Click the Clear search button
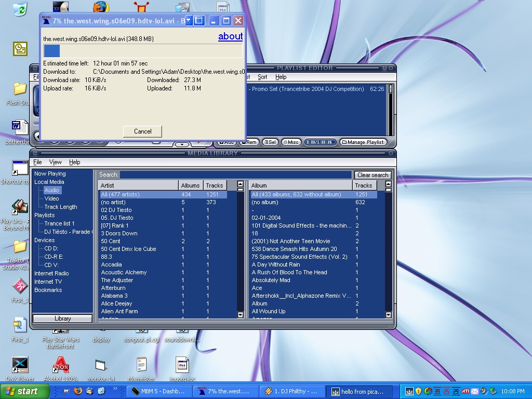The image size is (532, 399). [x=373, y=175]
